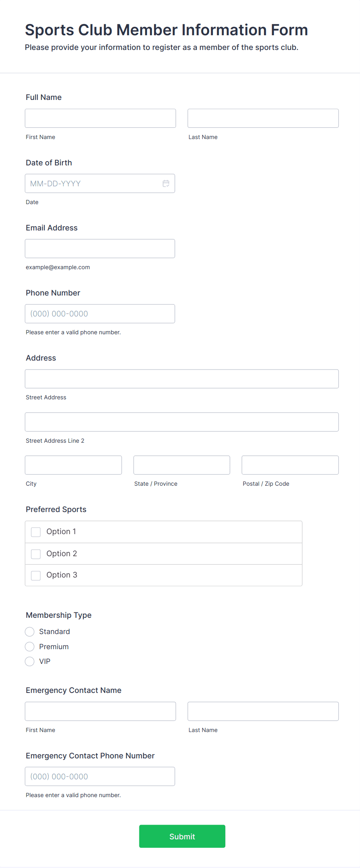Select the Street Address Line 2 field
Viewport: 360px width, 868px height.
pos(182,422)
